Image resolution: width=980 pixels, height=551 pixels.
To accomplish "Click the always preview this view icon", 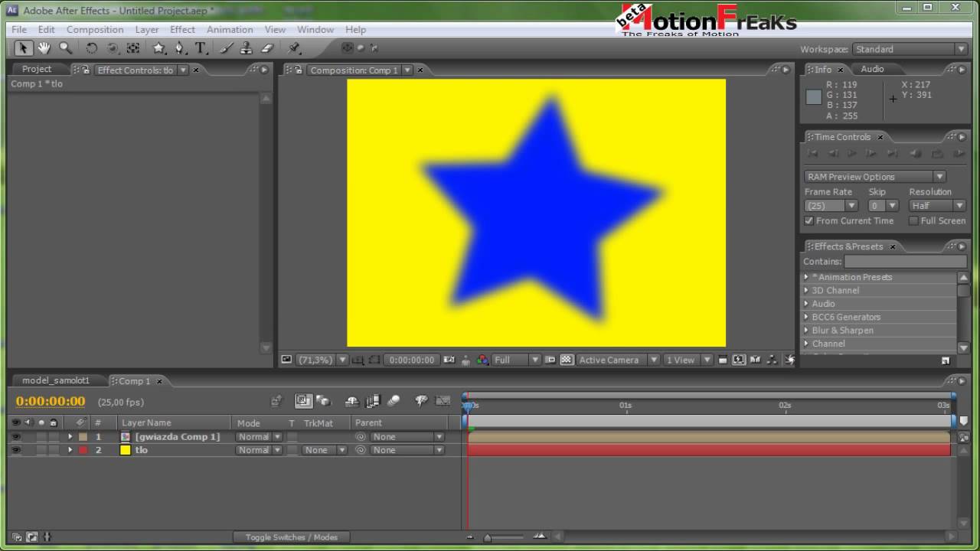I will (286, 360).
